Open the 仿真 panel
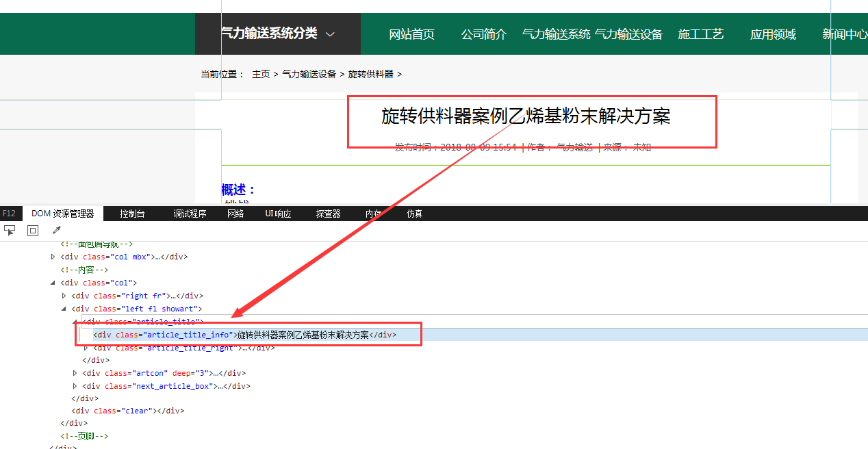This screenshot has height=449, width=868. pyautogui.click(x=414, y=213)
